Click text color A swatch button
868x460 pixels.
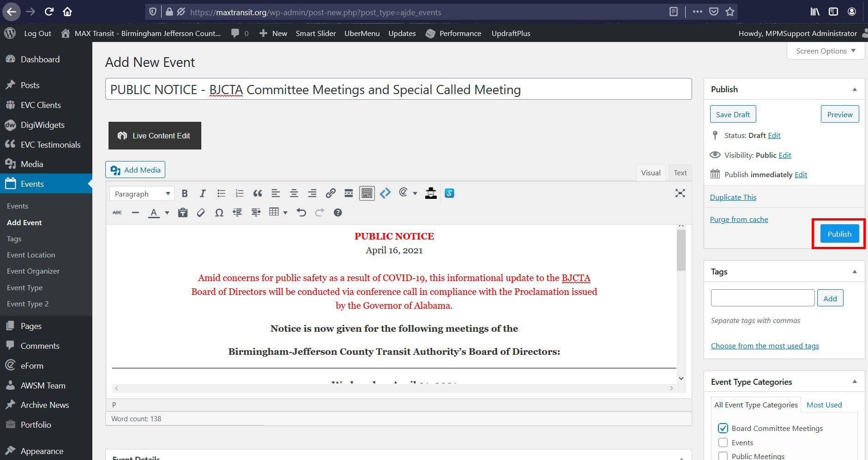[154, 213]
